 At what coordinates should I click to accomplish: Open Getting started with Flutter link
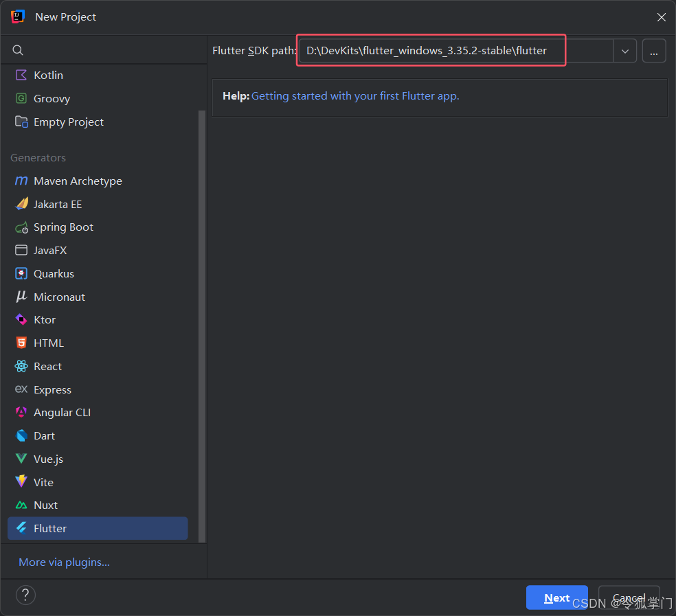355,95
